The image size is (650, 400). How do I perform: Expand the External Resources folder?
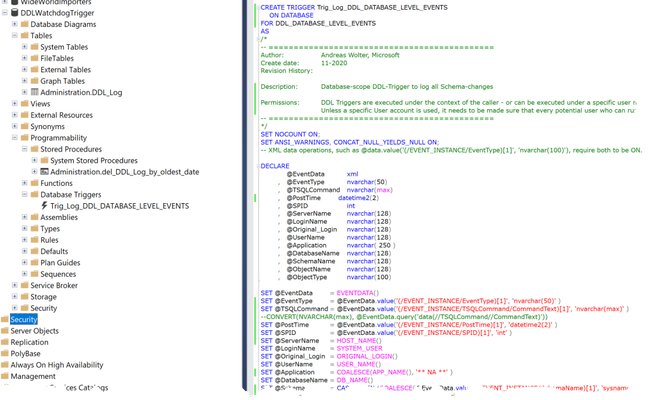click(x=15, y=115)
